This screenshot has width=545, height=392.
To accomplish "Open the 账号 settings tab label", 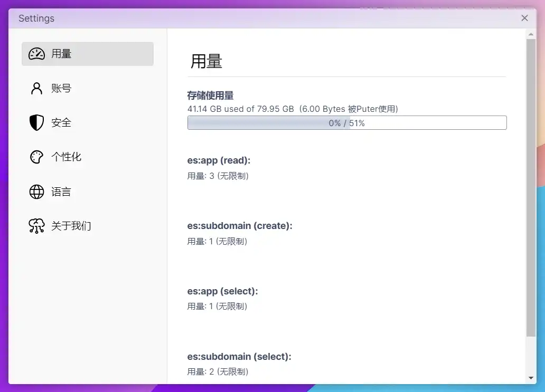I will [x=61, y=89].
